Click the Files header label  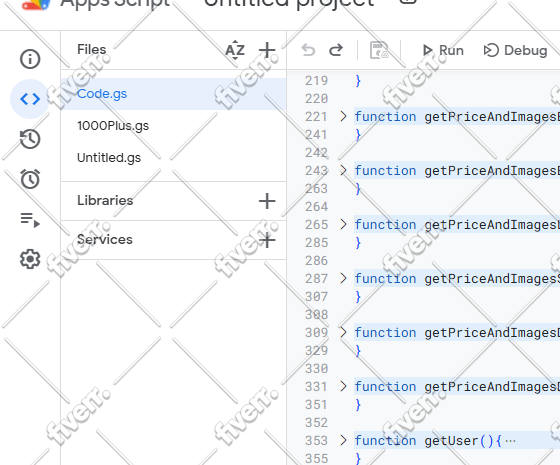tap(91, 49)
